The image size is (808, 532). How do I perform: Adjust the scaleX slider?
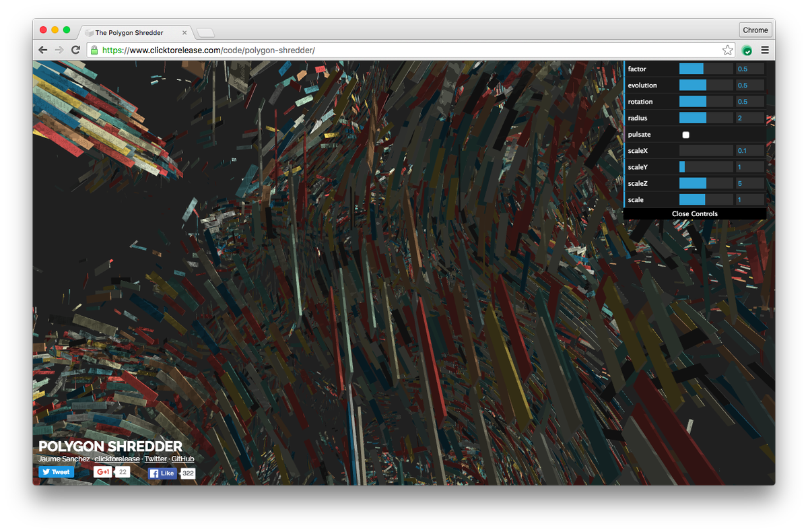(x=706, y=151)
